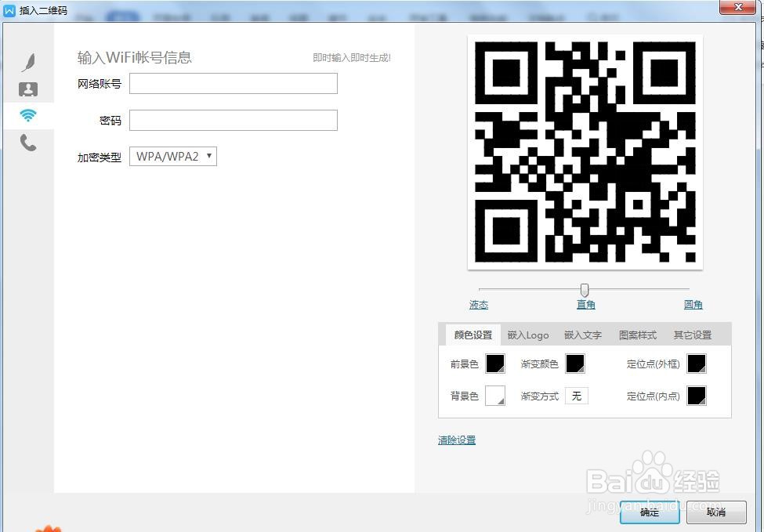Choose the 直角 style link
The height and width of the screenshot is (532, 764).
(x=585, y=305)
